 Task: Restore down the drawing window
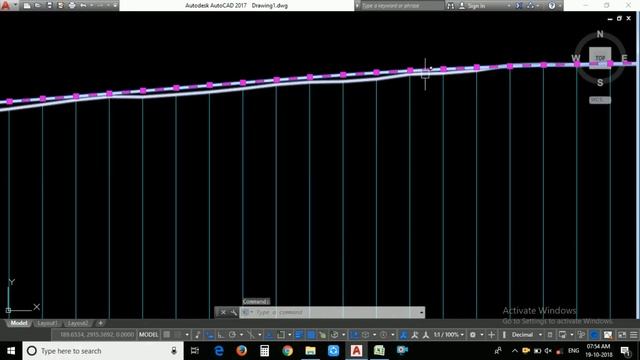tap(619, 18)
